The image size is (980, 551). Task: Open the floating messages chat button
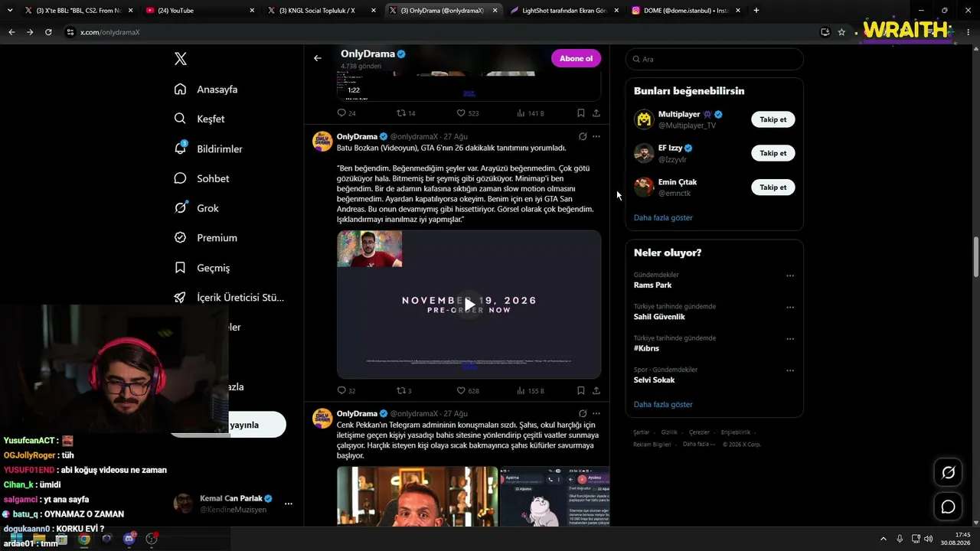coord(948,507)
